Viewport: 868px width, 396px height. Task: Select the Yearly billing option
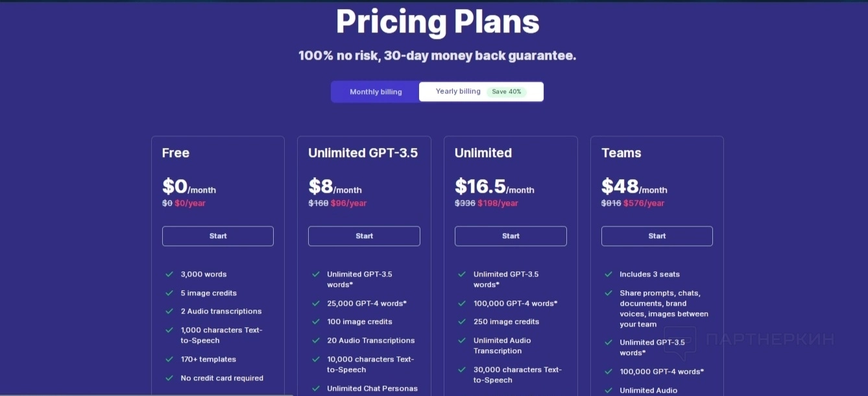point(458,92)
